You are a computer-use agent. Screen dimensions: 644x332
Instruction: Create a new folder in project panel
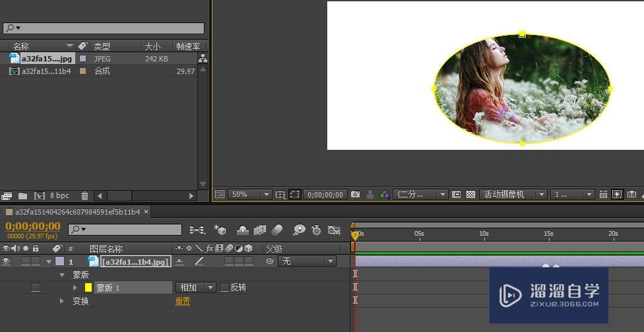[22, 196]
